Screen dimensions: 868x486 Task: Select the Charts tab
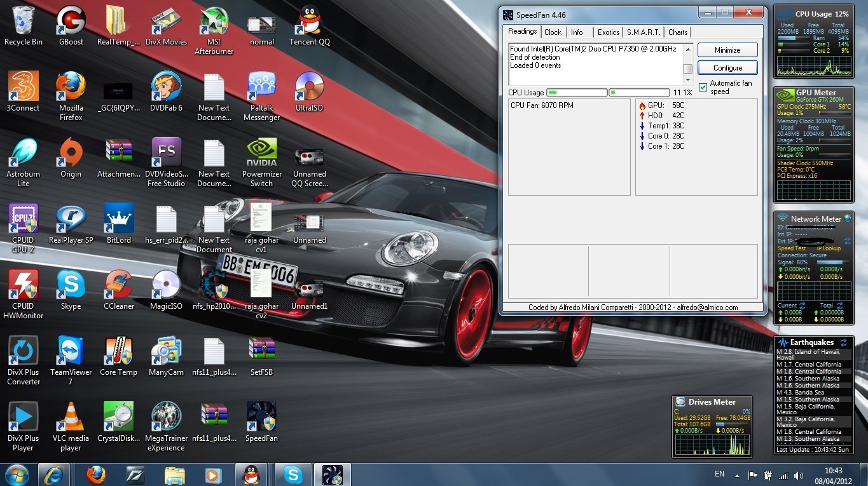[677, 32]
